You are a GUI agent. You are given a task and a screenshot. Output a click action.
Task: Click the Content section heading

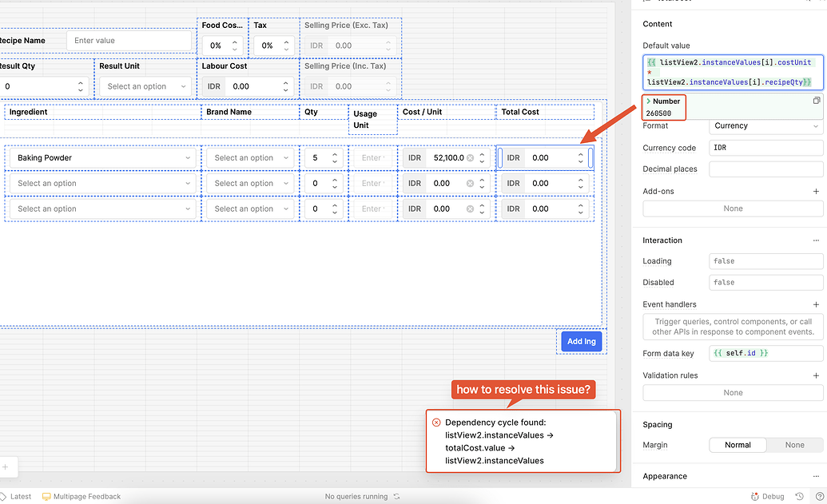(657, 24)
